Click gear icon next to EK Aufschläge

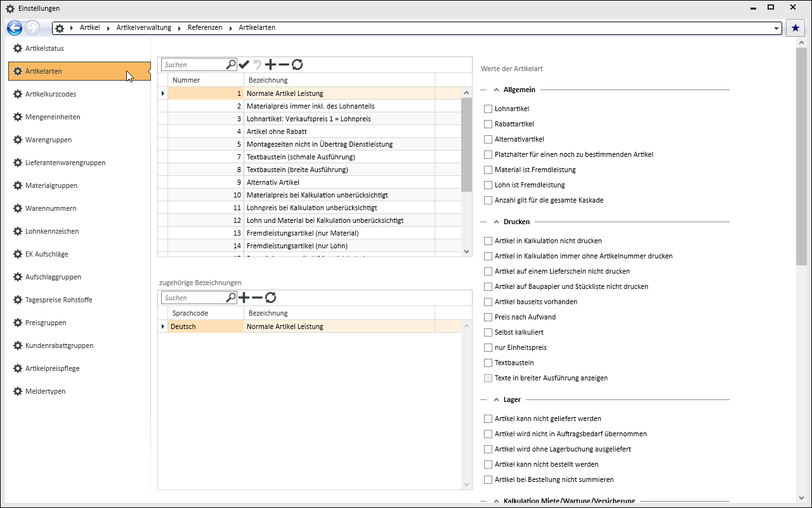18,254
